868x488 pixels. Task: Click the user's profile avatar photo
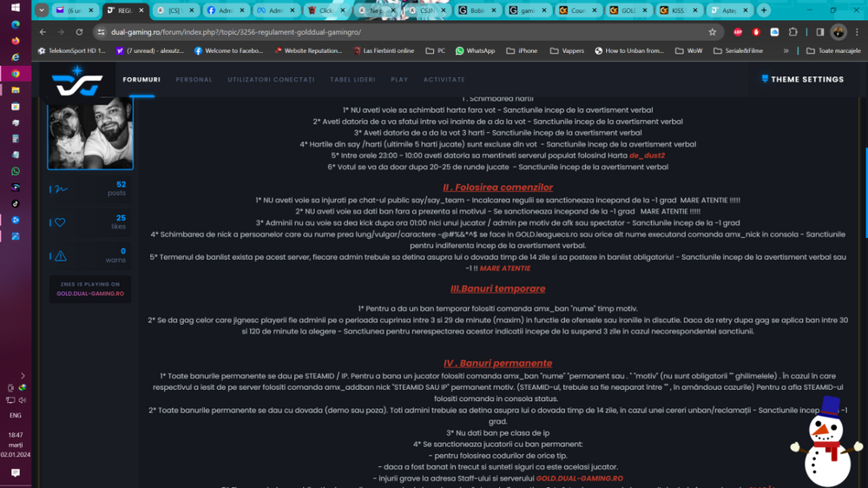(90, 133)
